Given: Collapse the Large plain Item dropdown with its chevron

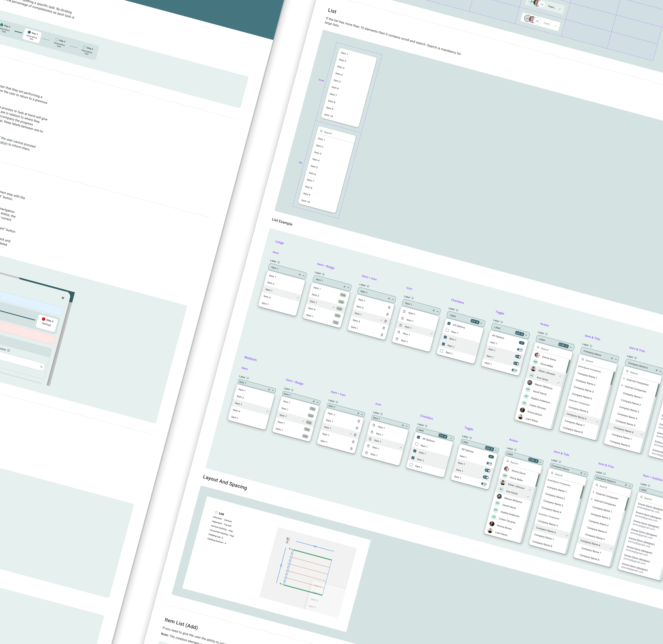Looking at the screenshot, I should pyautogui.click(x=304, y=276).
